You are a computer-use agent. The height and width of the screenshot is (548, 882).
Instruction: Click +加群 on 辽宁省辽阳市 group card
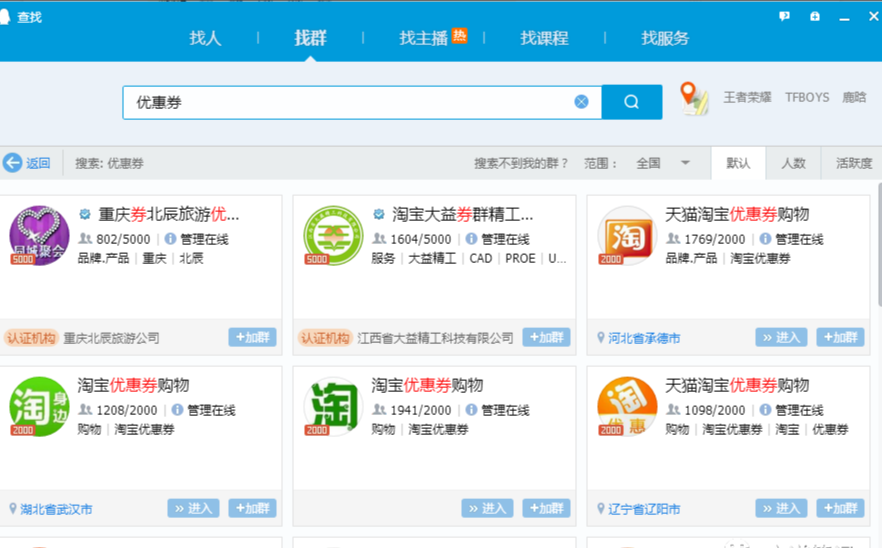(x=840, y=508)
